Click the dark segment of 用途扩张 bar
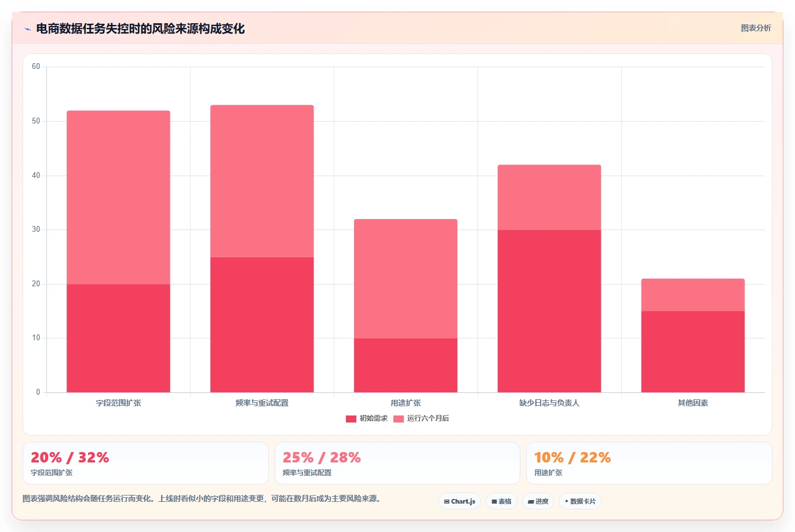 click(406, 365)
